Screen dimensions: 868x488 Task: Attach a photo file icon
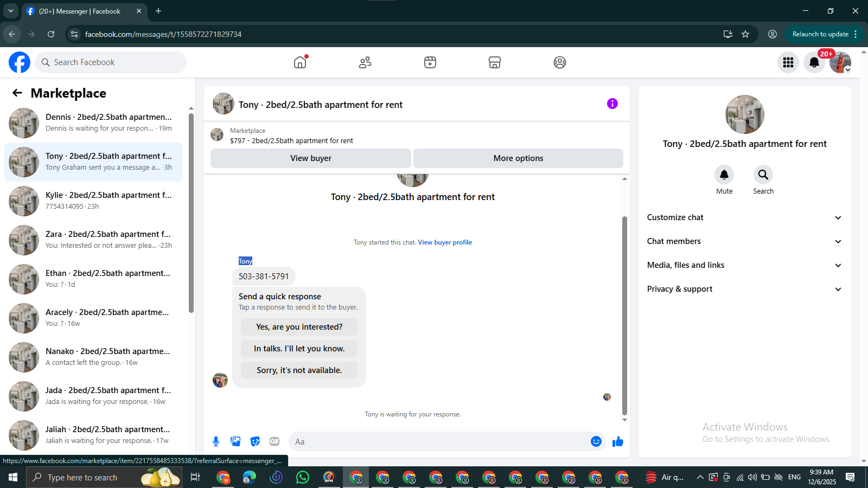(235, 441)
